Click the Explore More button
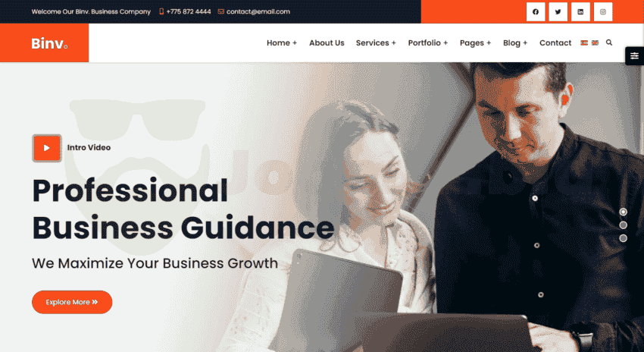This screenshot has height=352, width=644. click(72, 302)
